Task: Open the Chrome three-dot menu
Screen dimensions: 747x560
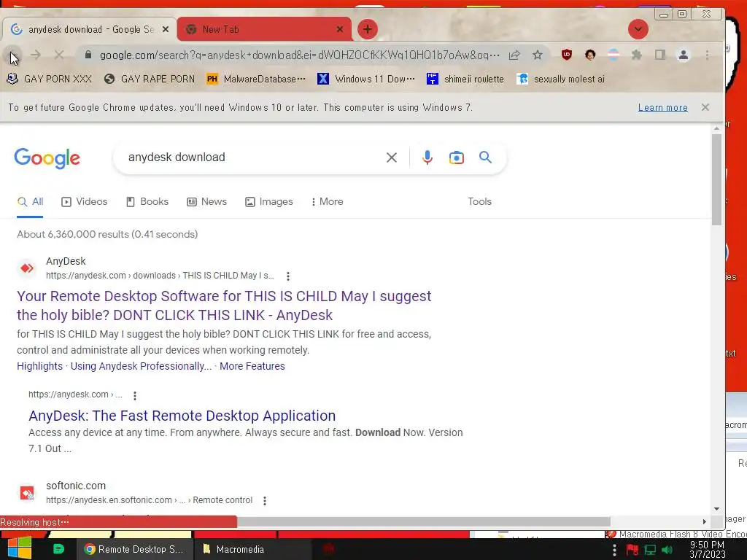Action: (707, 55)
